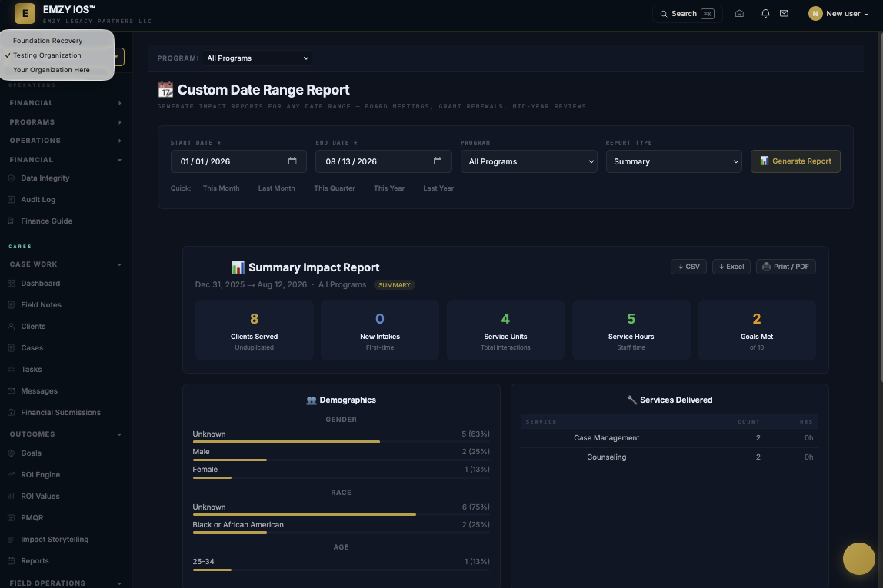
Task: Click the Start Date field 01/01/2026
Action: coord(238,161)
